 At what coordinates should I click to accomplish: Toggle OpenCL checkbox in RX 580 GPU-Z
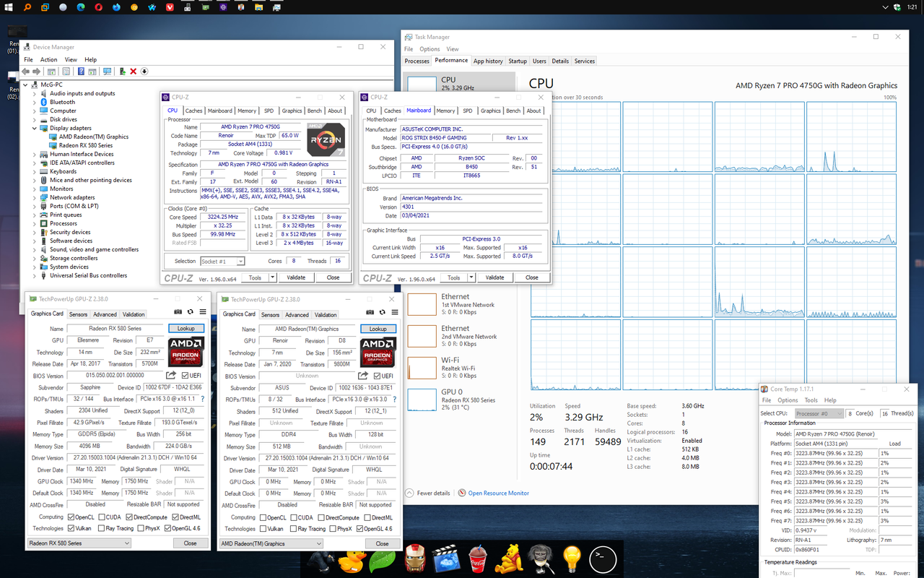click(71, 517)
